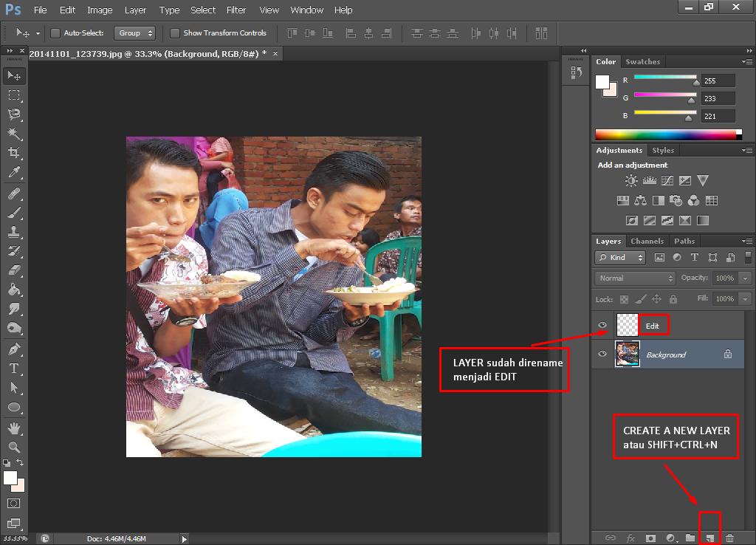
Task: Toggle lock position
Action: (656, 300)
